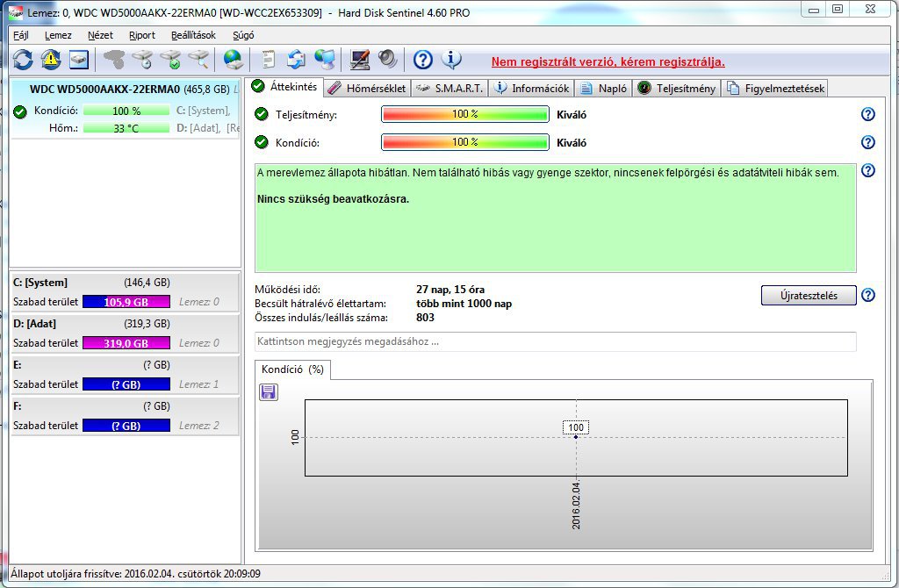Viewport: 899px width, 588px height.
Task: Click the floppy save icon above the chart
Action: (269, 392)
